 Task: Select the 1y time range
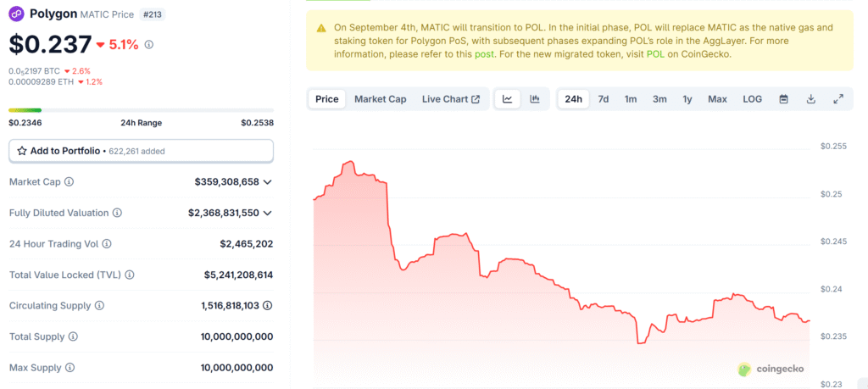(687, 99)
